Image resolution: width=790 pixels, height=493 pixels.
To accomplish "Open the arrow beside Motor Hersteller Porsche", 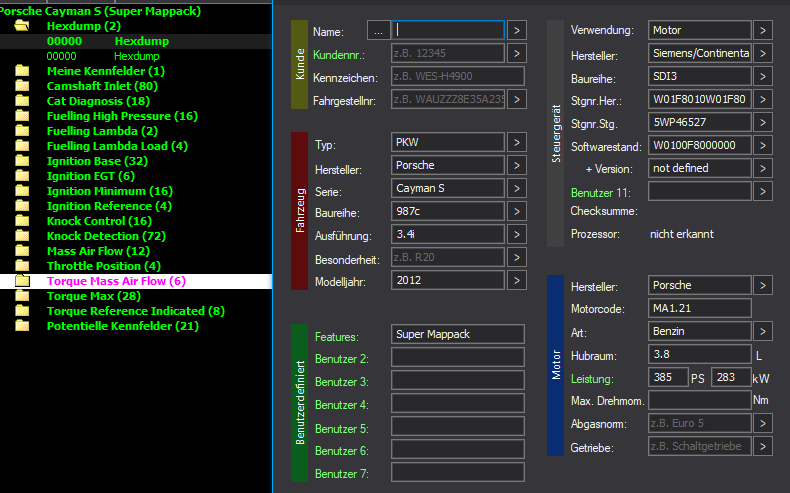I will [x=763, y=286].
